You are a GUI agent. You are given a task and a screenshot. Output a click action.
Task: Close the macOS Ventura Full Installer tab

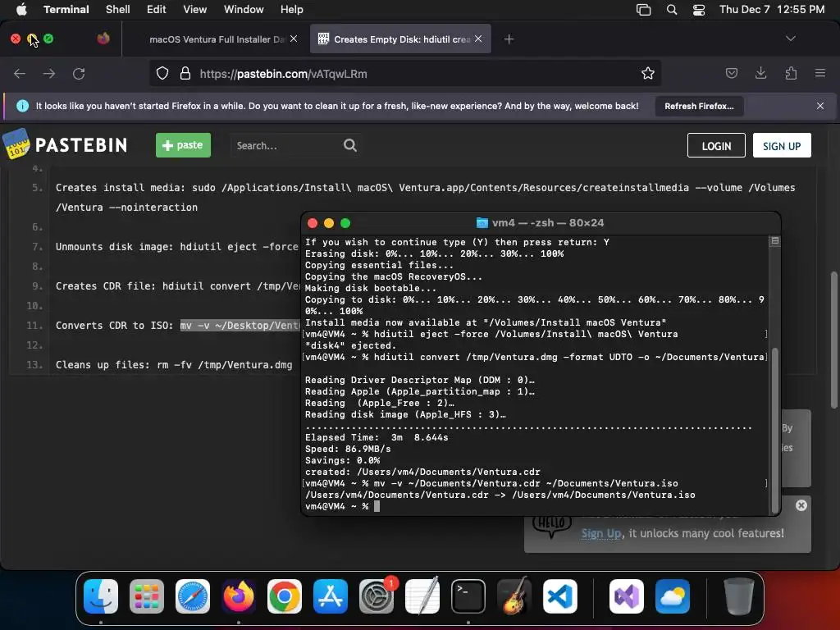(294, 39)
